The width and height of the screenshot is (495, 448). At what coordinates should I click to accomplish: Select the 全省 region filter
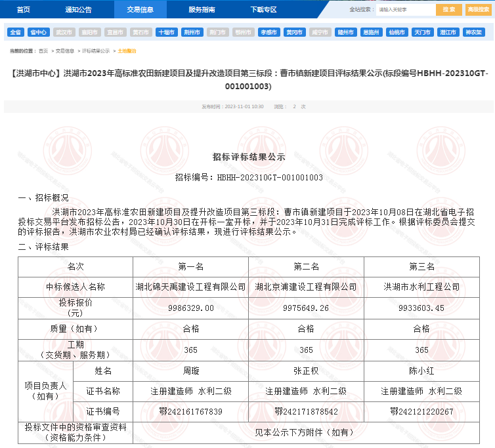(16, 32)
